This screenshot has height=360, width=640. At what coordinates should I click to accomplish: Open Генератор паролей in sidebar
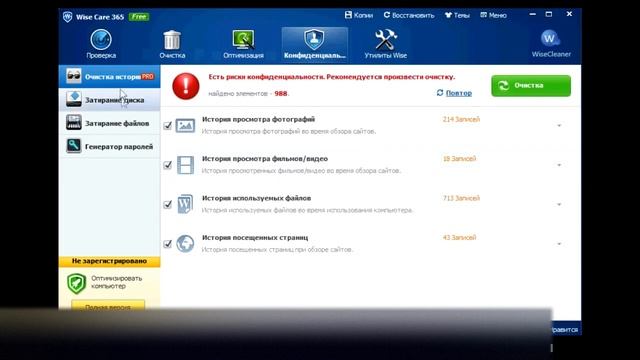tap(109, 146)
